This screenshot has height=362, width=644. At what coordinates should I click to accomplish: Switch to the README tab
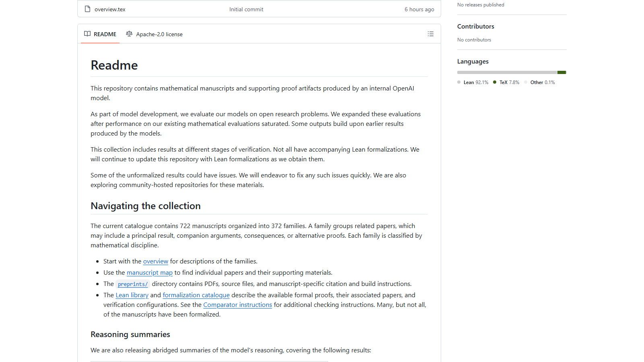point(100,34)
